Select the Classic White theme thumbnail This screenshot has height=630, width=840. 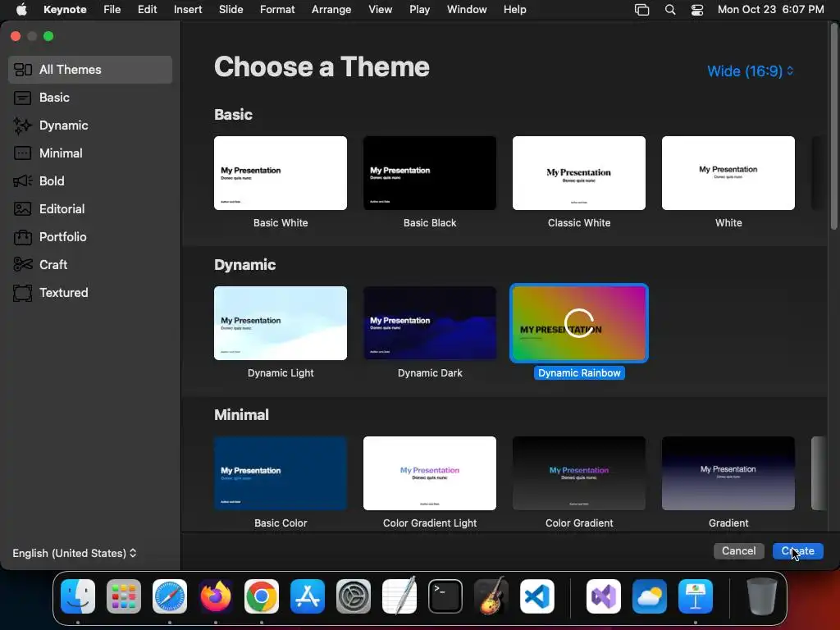point(579,173)
